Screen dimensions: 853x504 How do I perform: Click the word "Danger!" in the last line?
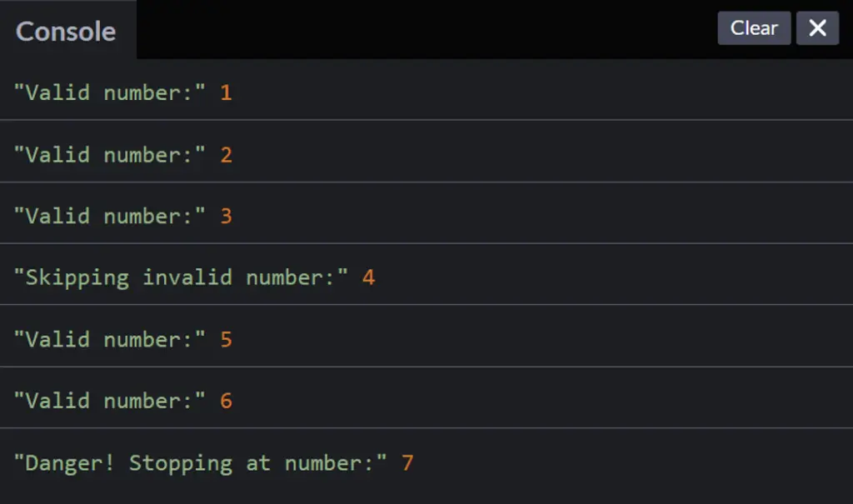pyautogui.click(x=70, y=463)
